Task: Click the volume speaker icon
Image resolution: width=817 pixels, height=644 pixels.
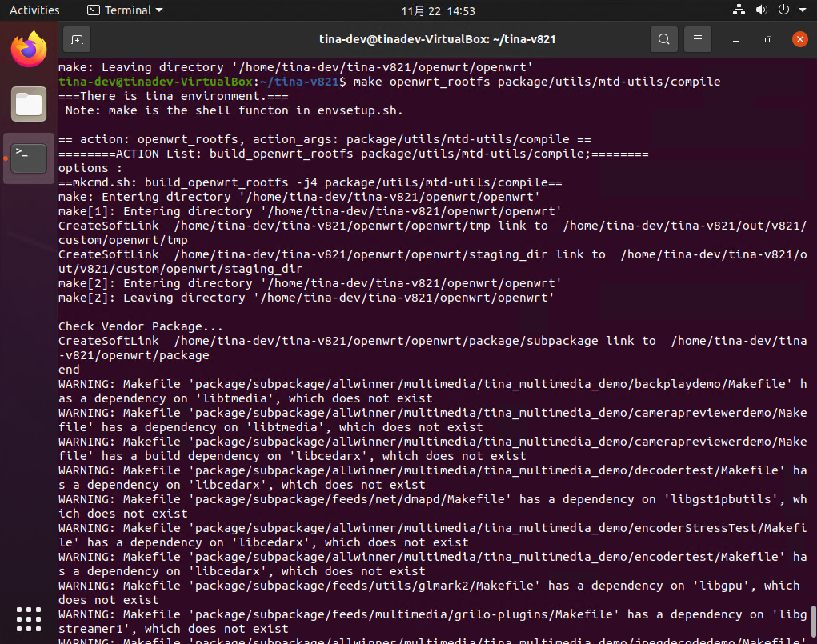Action: (x=760, y=10)
